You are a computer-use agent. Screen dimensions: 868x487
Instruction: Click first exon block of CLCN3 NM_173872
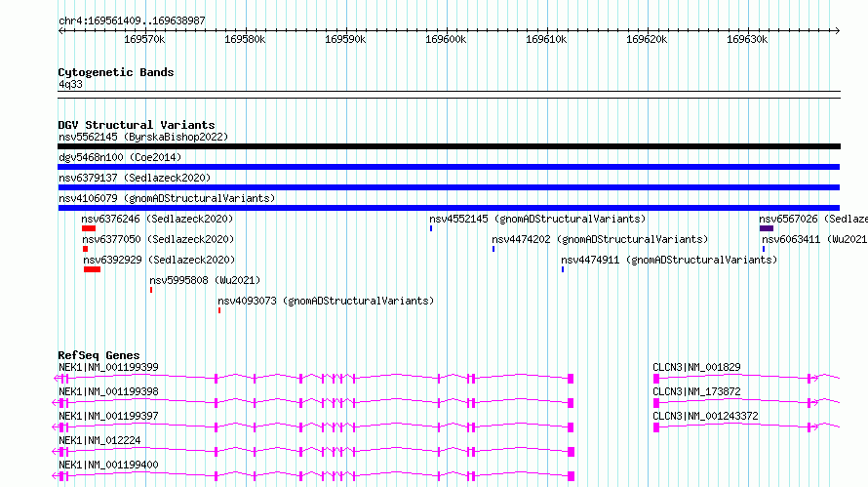point(656,403)
